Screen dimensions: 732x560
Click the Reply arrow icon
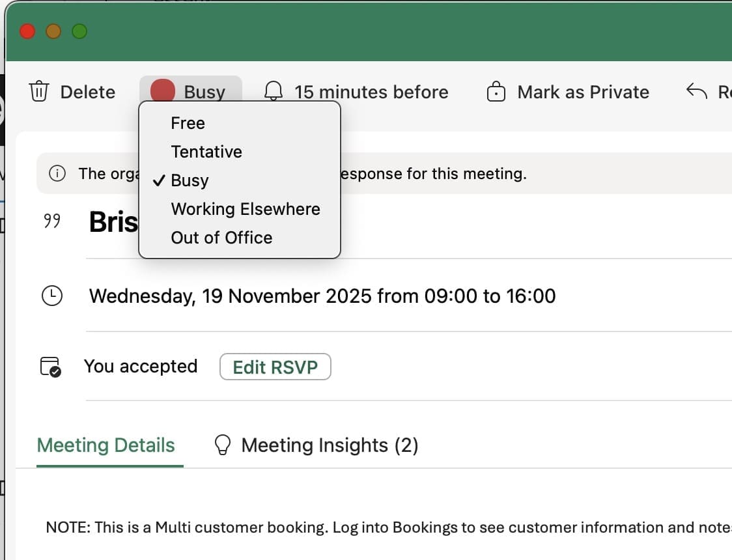tap(697, 92)
